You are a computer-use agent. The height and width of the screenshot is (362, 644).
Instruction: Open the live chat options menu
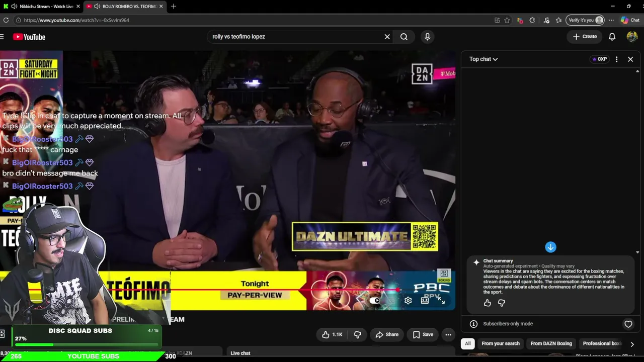tap(616, 59)
